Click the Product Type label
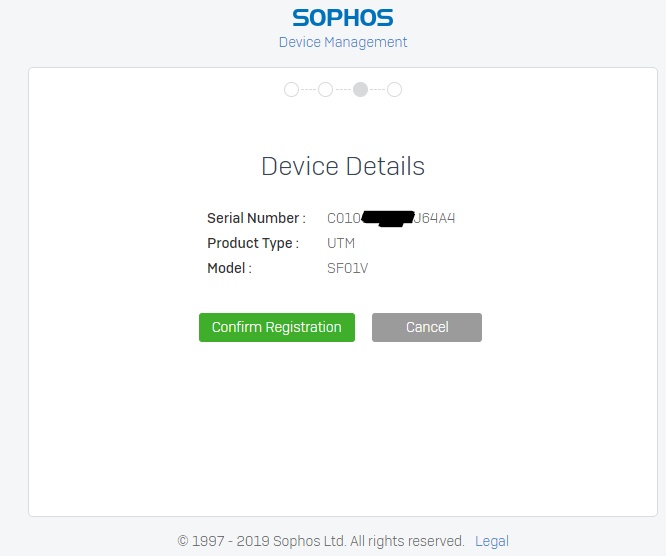Viewport: 666px width, 556px height. (252, 243)
